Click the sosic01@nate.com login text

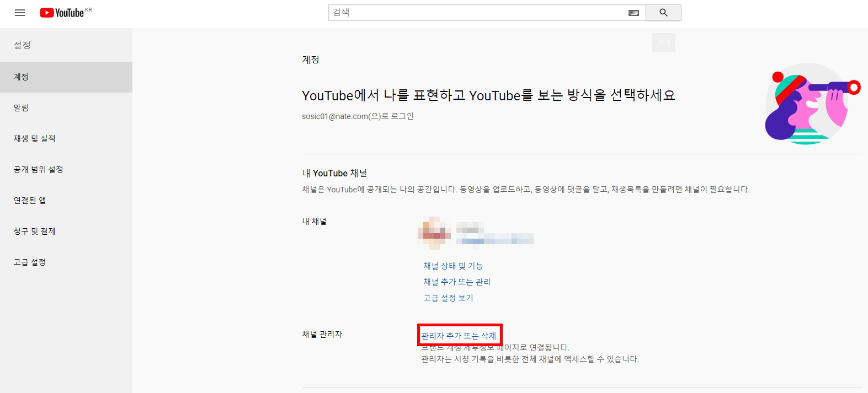(x=358, y=116)
